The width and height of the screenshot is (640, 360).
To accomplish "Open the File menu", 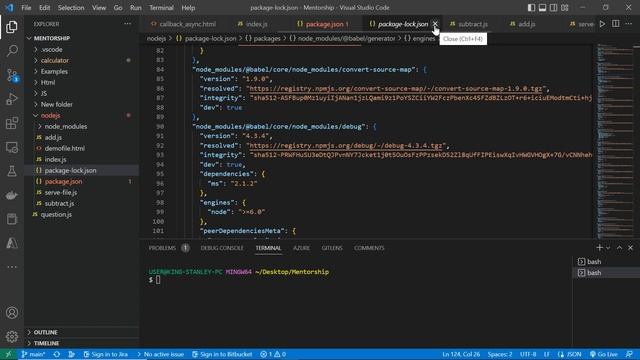I will [26, 8].
